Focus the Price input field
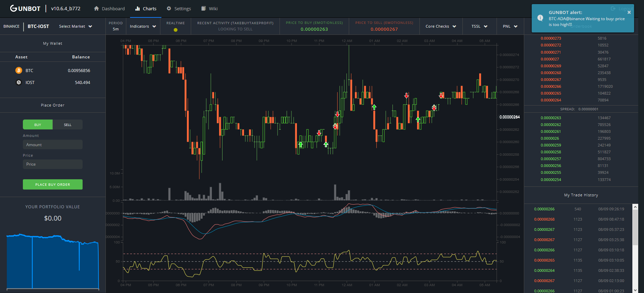Image resolution: width=644 pixels, height=293 pixels. click(x=53, y=164)
